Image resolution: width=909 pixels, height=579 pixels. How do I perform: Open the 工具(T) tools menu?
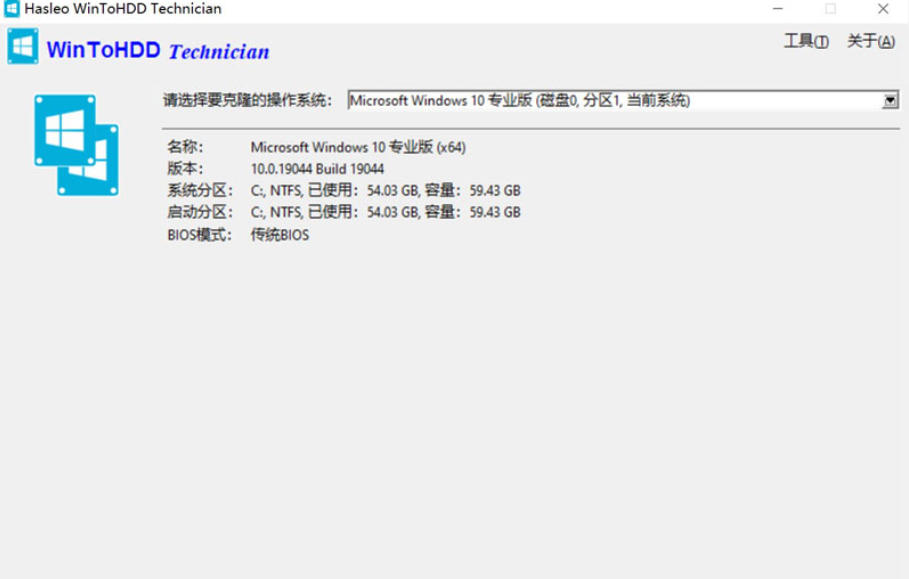(x=806, y=41)
